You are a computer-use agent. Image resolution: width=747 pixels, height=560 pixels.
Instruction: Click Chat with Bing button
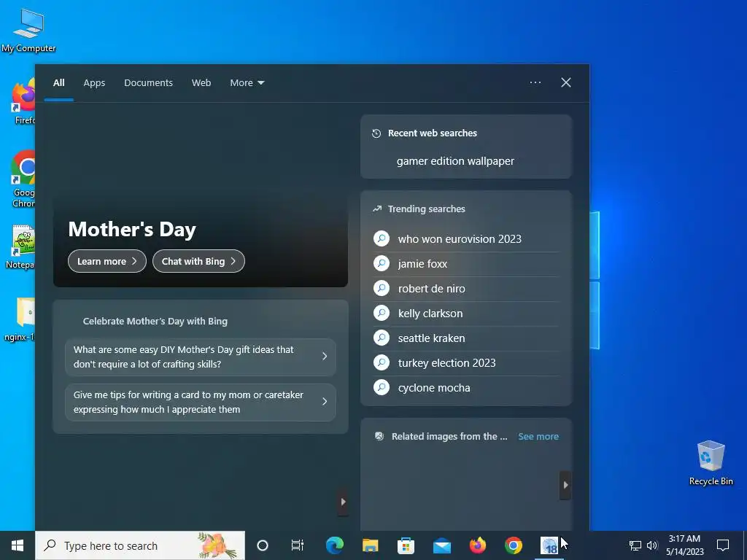click(x=198, y=261)
